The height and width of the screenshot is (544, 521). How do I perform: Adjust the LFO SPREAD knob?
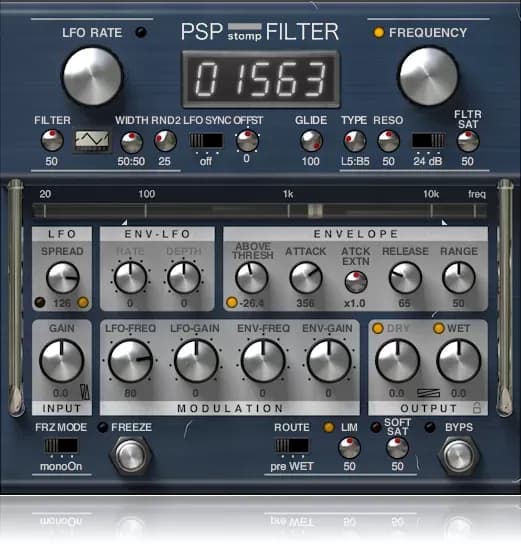[x=63, y=278]
